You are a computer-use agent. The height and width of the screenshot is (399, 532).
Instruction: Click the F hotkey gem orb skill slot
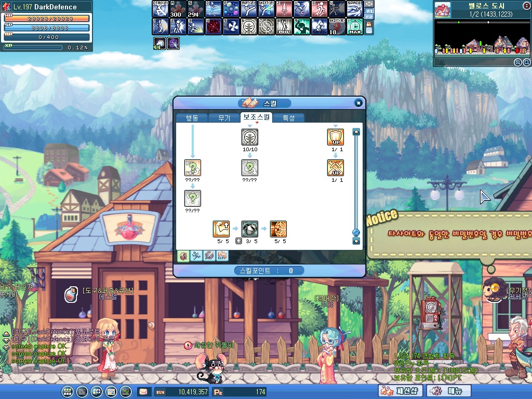pyautogui.click(x=231, y=9)
